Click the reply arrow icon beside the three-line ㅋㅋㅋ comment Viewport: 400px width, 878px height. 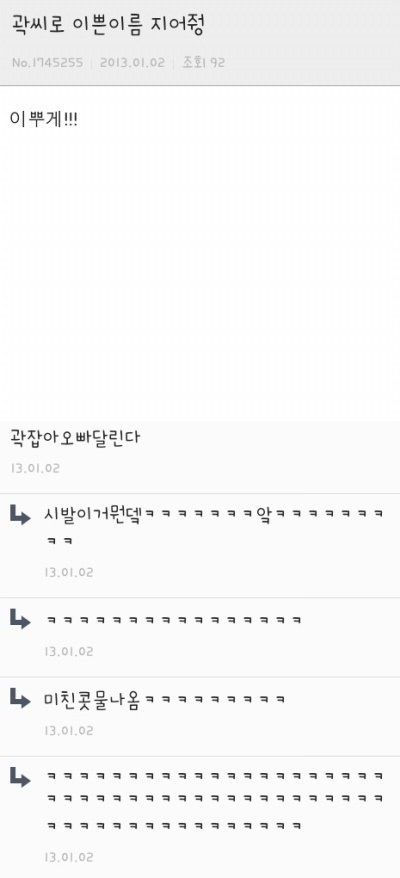(x=20, y=778)
